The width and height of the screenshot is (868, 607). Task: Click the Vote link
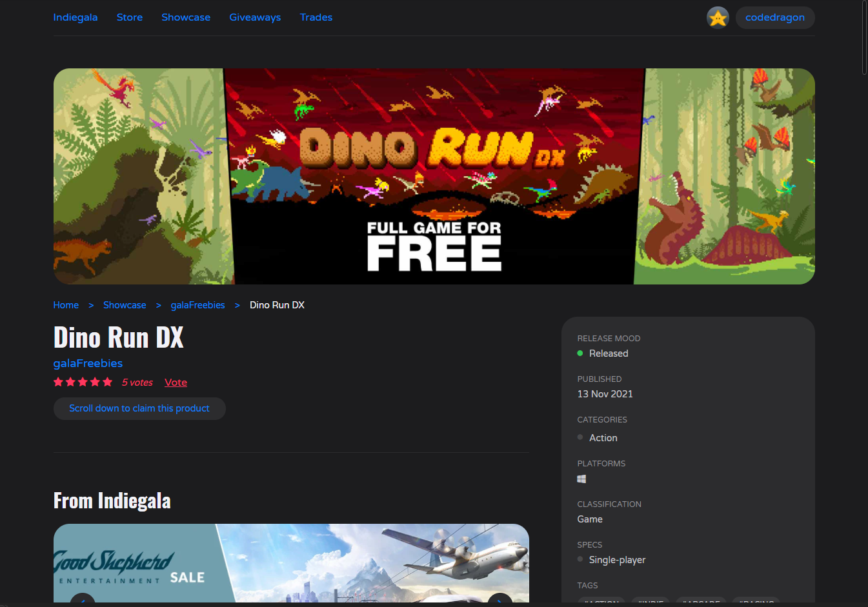tap(176, 383)
